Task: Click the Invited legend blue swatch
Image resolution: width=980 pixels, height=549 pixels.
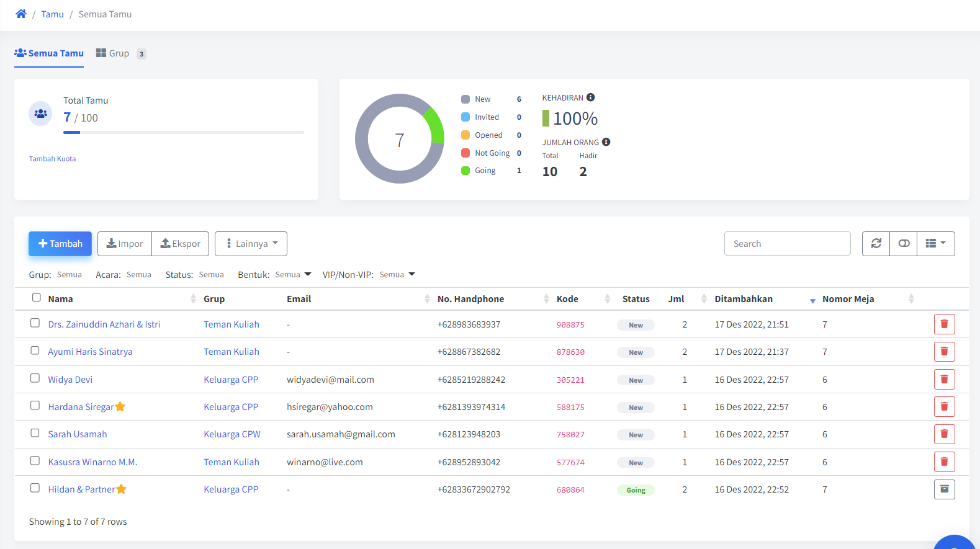Action: pos(465,117)
